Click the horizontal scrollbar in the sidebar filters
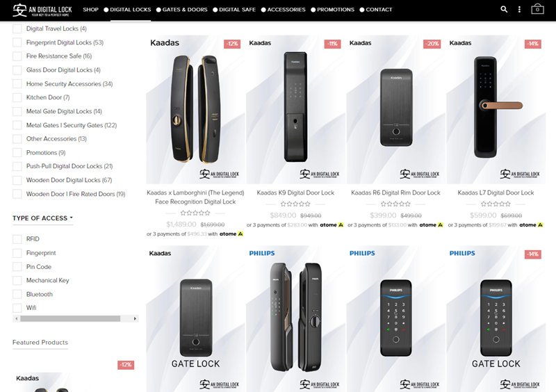 click(70, 318)
